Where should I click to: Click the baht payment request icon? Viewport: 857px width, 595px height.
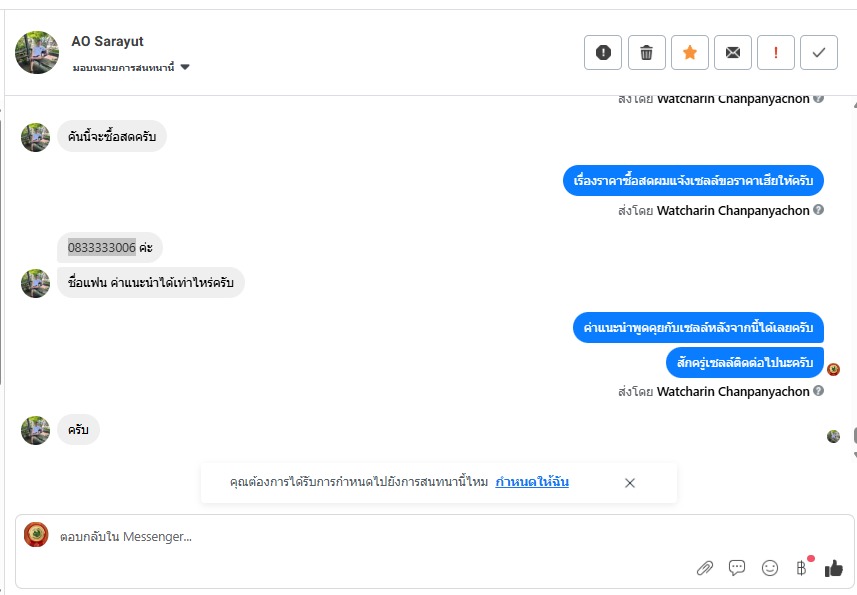[801, 568]
